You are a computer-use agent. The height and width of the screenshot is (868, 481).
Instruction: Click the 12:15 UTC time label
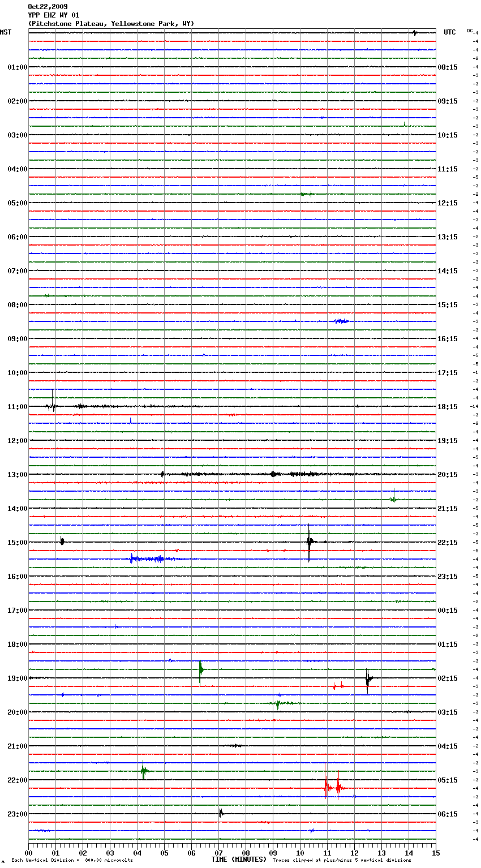coord(448,203)
